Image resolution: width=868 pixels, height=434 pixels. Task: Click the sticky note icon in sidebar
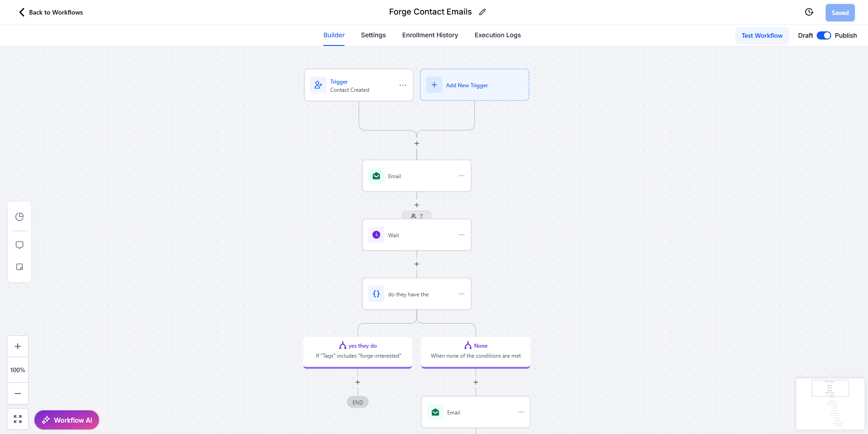tap(20, 267)
